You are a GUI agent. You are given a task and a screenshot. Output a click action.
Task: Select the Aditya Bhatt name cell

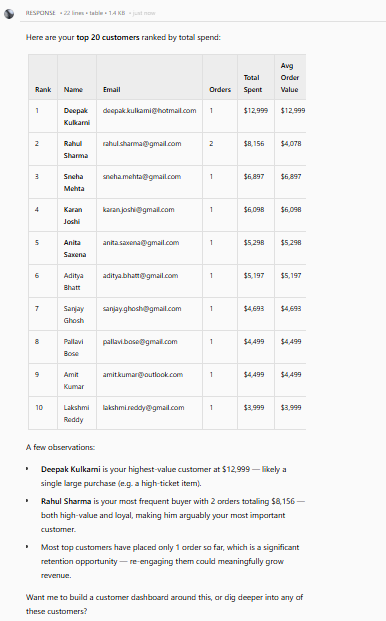pyautogui.click(x=77, y=281)
